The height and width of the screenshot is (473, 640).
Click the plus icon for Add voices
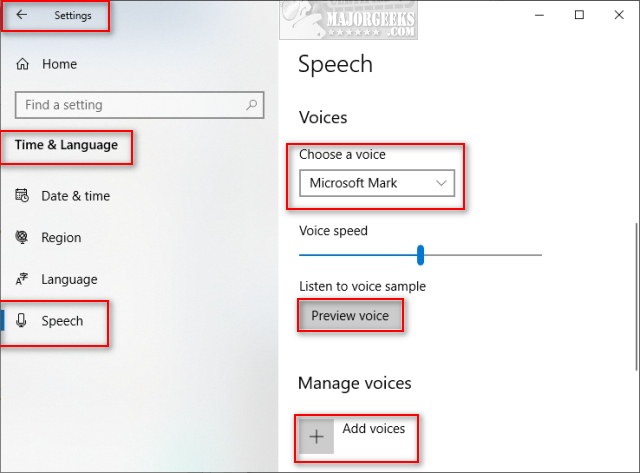(317, 436)
